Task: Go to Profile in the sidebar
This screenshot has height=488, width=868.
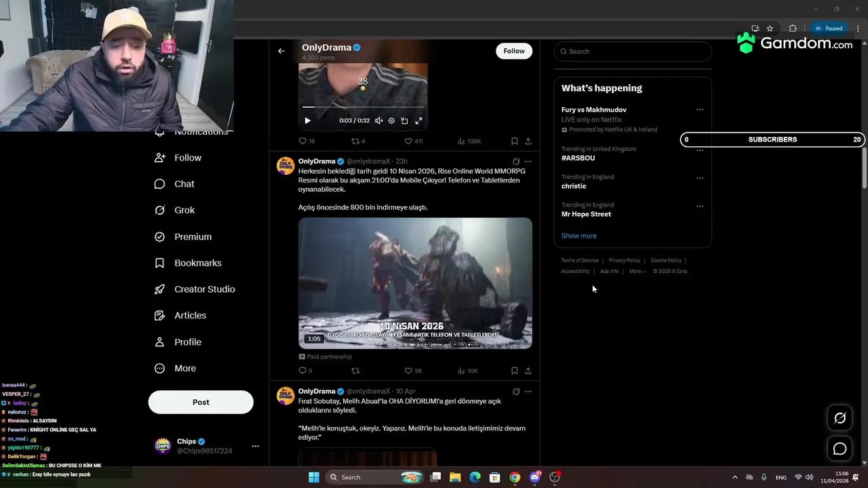Action: (x=178, y=342)
